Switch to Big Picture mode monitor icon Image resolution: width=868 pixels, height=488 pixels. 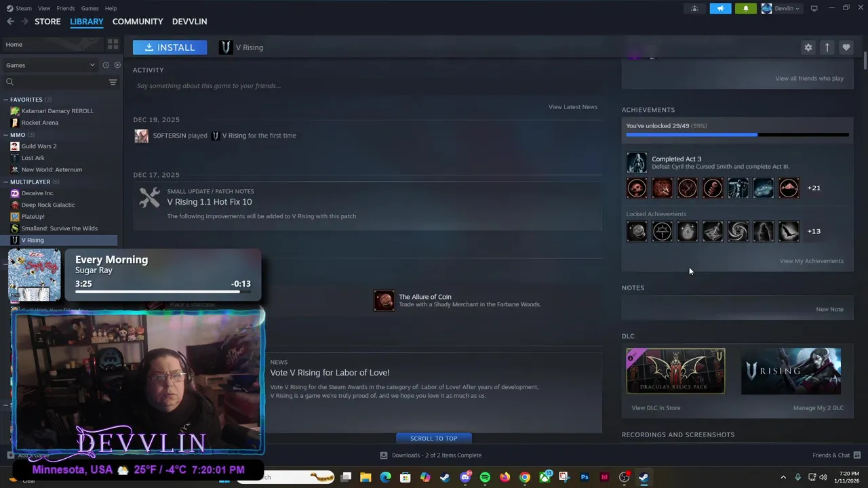point(814,8)
